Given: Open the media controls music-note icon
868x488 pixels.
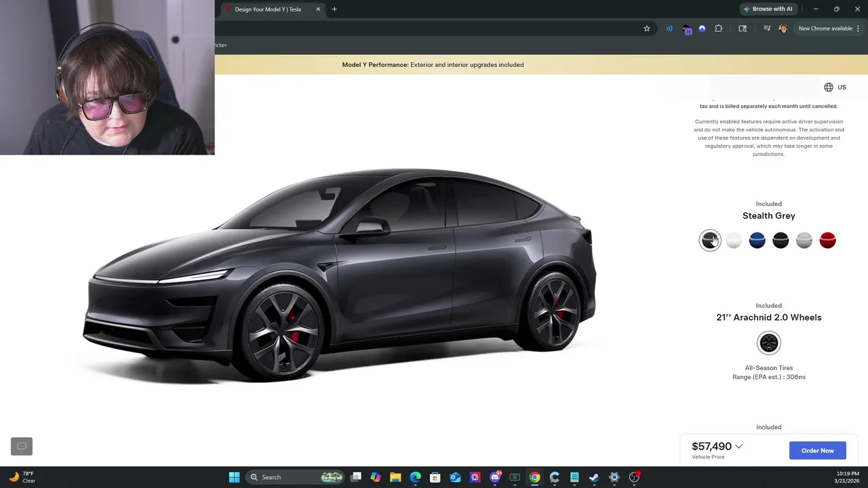Looking at the screenshot, I should [x=767, y=28].
